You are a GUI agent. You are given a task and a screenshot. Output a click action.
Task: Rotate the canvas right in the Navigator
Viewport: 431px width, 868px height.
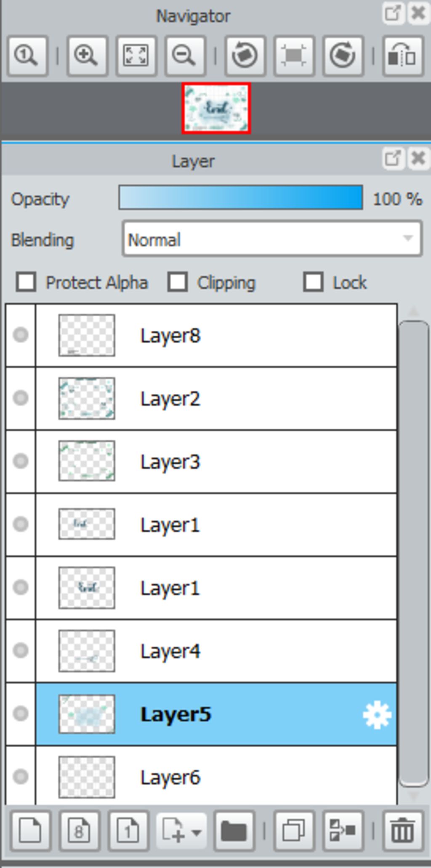coord(343,56)
